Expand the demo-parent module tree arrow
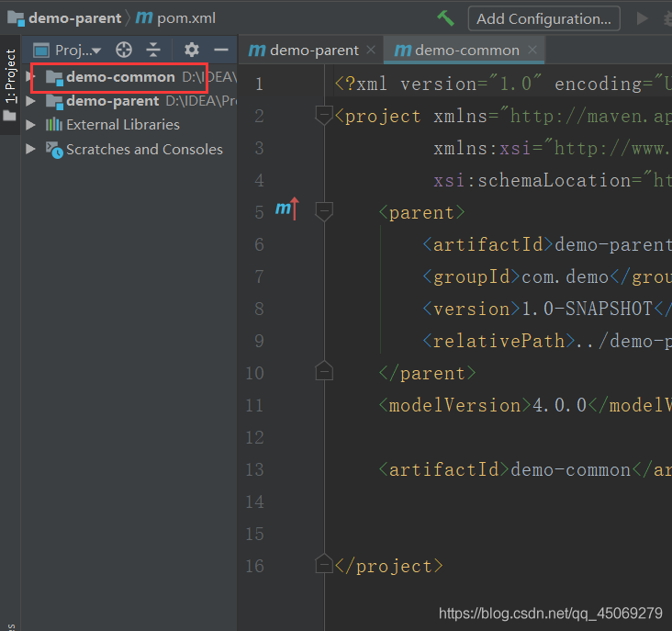Screen dimensions: 672x631 [x=31, y=101]
